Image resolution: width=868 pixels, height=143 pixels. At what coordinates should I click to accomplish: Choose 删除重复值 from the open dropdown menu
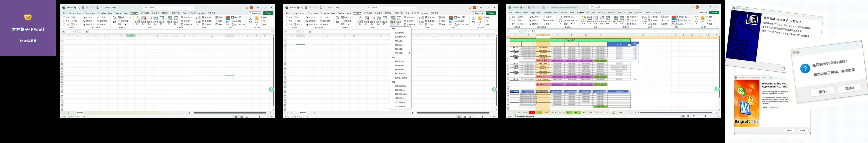point(400,70)
